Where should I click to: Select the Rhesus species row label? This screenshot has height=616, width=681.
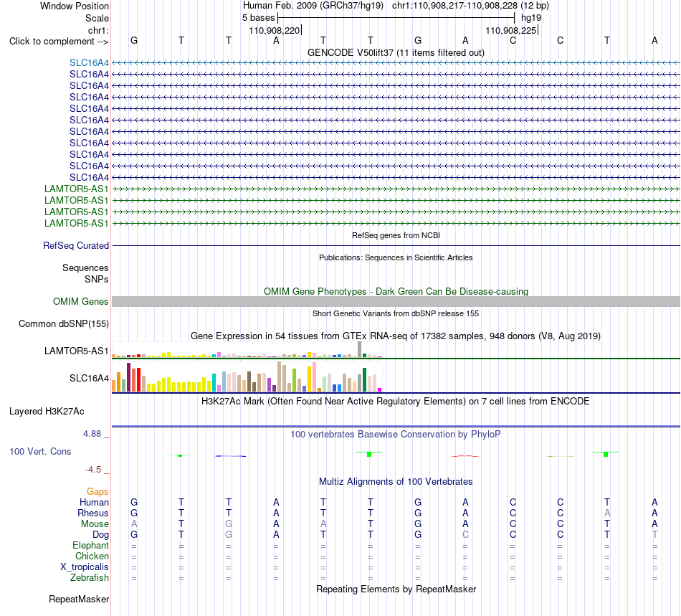coord(93,513)
